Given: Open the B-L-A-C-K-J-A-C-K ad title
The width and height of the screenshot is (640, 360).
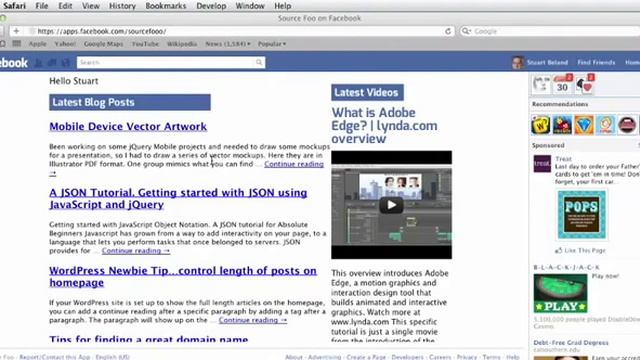Looking at the screenshot, I should coord(567,267).
